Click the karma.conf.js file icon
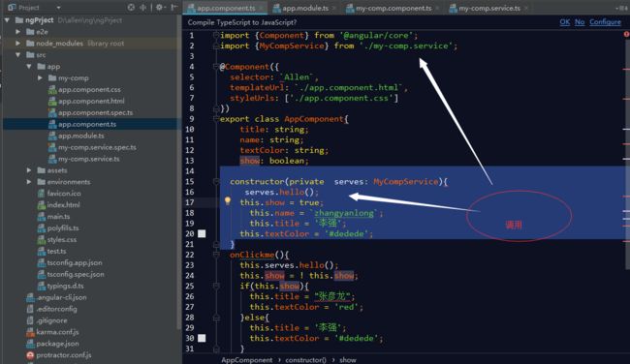 (x=30, y=332)
